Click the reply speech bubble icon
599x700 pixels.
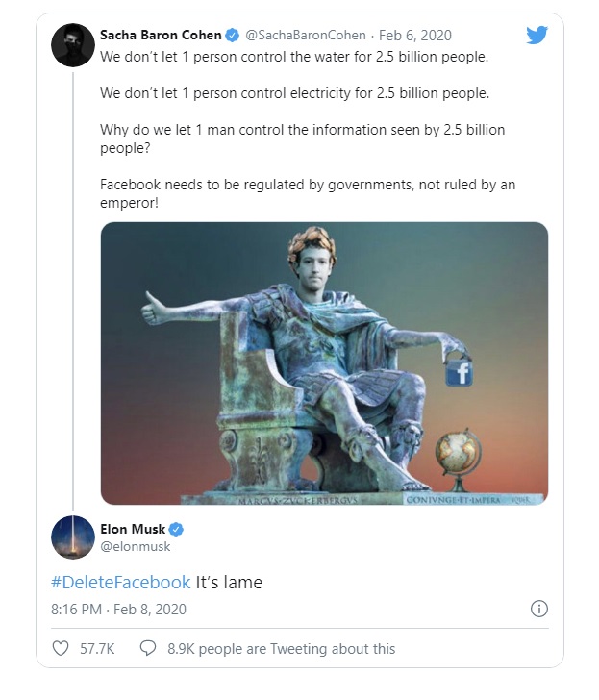click(x=148, y=649)
